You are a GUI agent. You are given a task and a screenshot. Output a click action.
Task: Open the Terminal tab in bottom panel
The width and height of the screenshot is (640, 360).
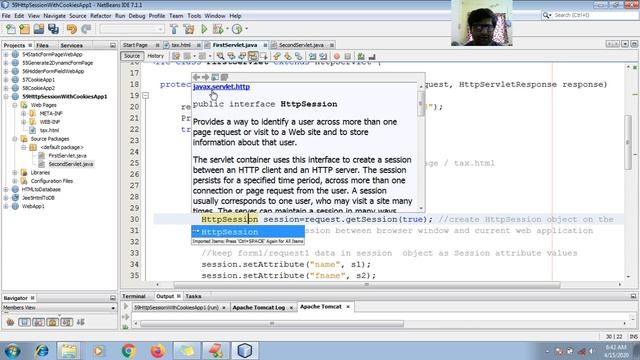[134, 296]
